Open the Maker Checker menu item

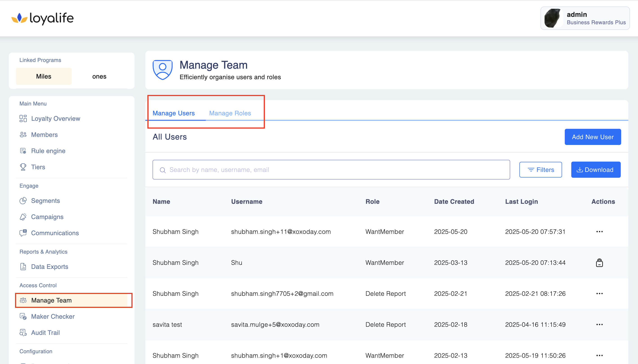[x=53, y=316]
